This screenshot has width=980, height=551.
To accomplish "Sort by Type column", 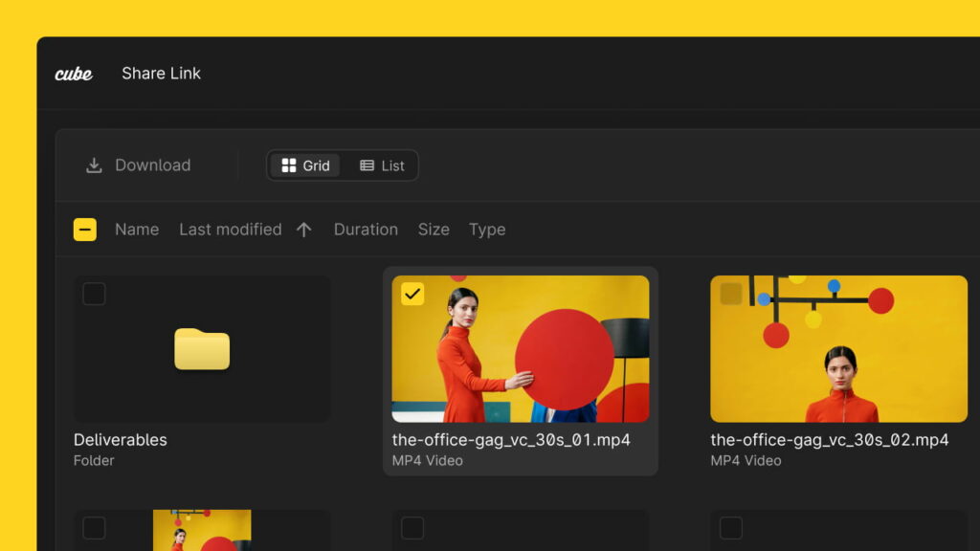I will pos(487,230).
